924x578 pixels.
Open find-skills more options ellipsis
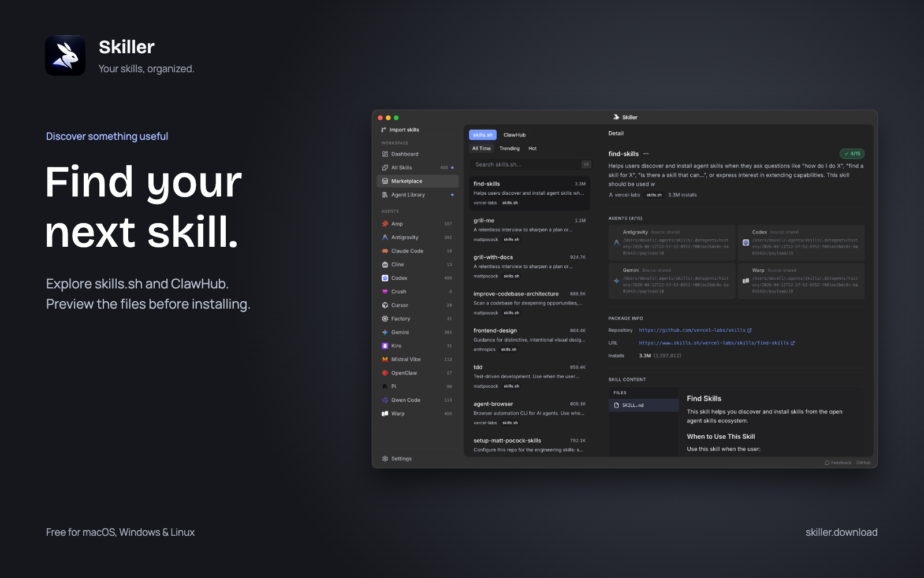646,154
